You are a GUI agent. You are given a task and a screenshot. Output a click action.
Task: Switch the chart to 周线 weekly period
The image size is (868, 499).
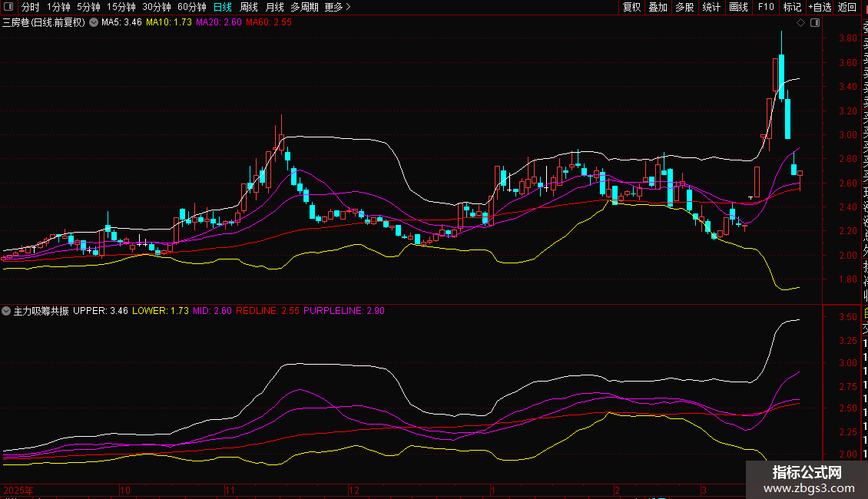(x=249, y=7)
